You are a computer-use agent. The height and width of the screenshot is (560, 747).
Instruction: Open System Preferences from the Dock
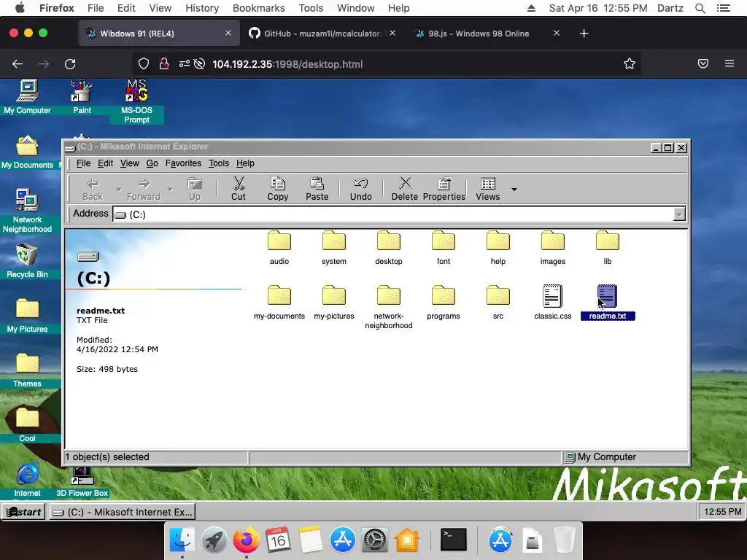(x=374, y=540)
